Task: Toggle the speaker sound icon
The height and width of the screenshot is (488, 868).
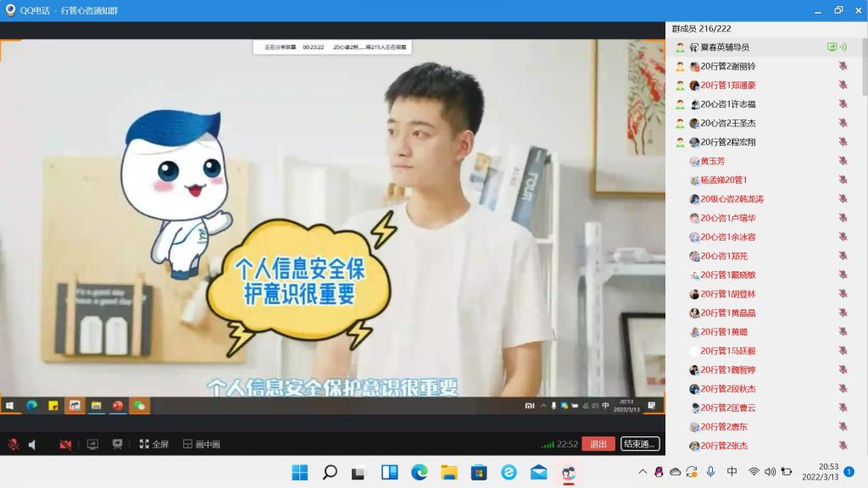Action: pyautogui.click(x=33, y=444)
